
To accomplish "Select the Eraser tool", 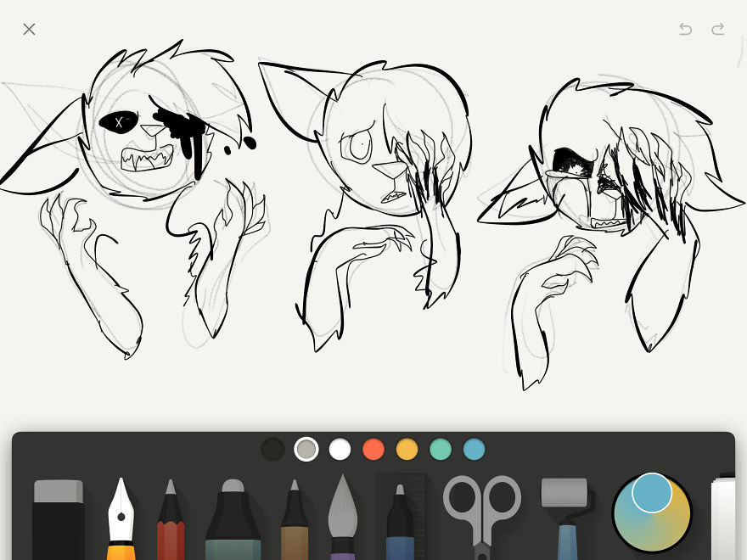I will (59, 518).
